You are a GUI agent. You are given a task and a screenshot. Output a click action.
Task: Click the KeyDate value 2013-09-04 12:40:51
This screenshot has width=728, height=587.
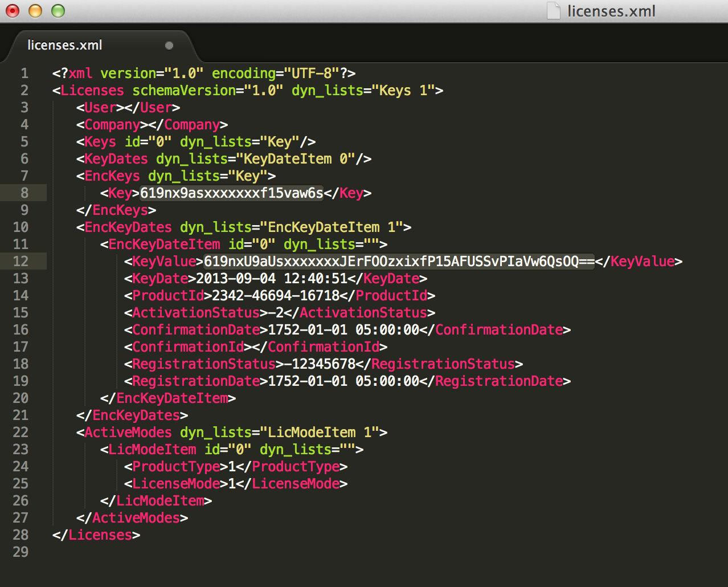(268, 279)
